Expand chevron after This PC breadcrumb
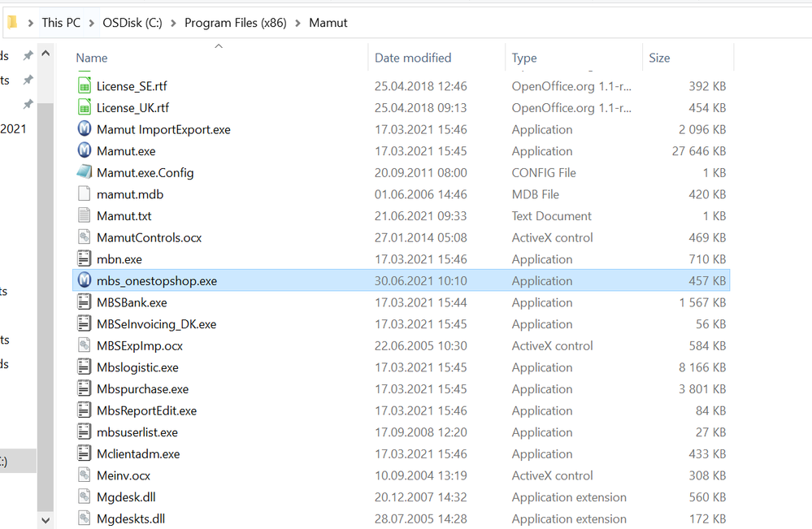Viewport: 812px width, 529px height. coord(92,23)
